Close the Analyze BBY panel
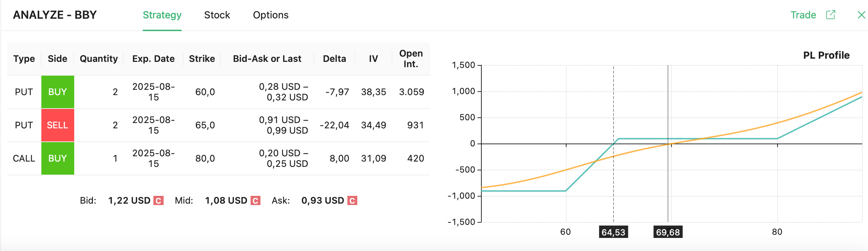The image size is (868, 251). (x=861, y=15)
